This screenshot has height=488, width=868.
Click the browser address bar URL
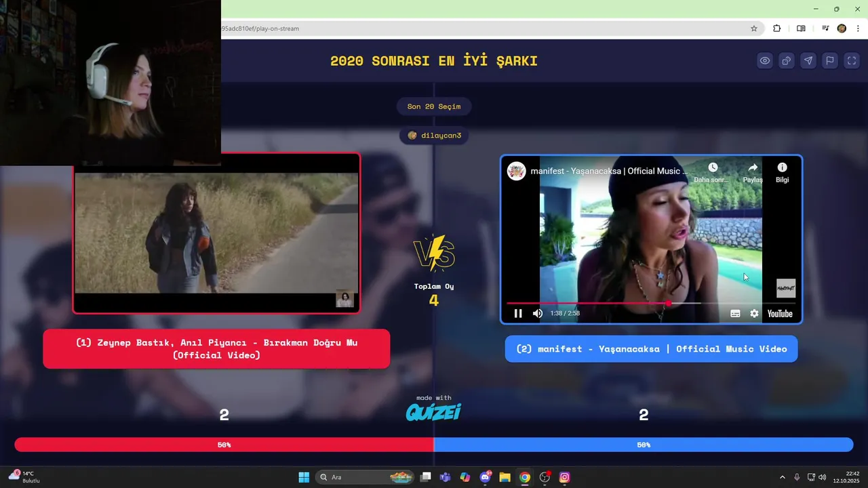(x=260, y=28)
